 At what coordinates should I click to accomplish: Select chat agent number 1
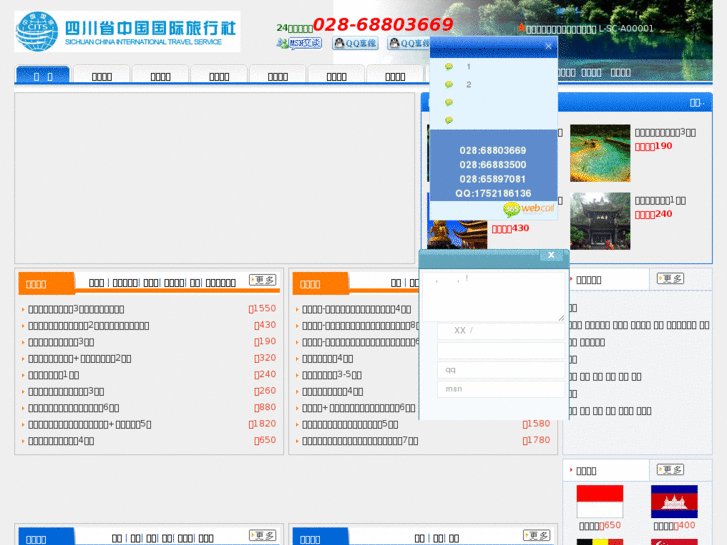tap(468, 67)
